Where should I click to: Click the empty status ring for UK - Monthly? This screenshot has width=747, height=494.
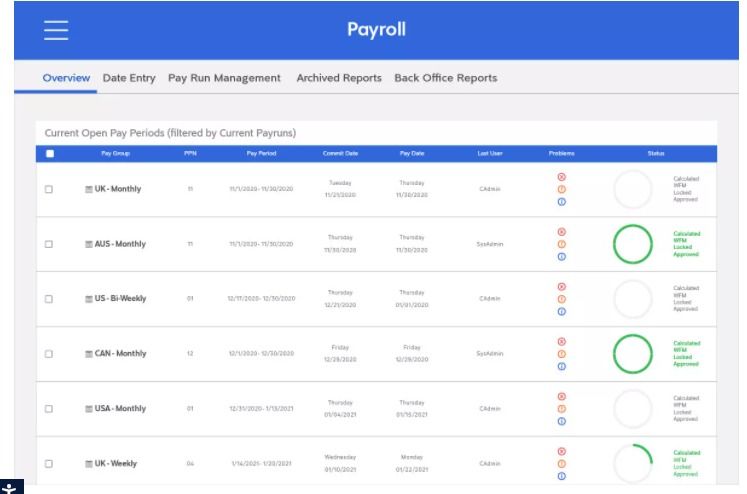coord(633,189)
